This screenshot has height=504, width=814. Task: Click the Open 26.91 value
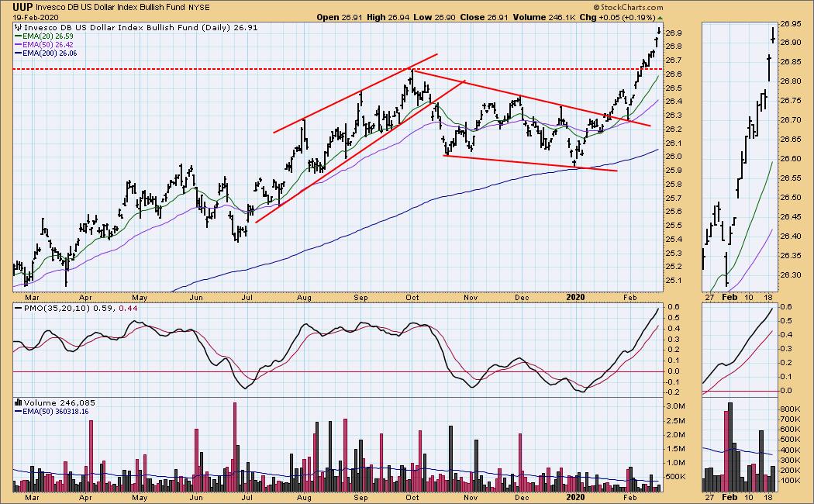point(338,17)
